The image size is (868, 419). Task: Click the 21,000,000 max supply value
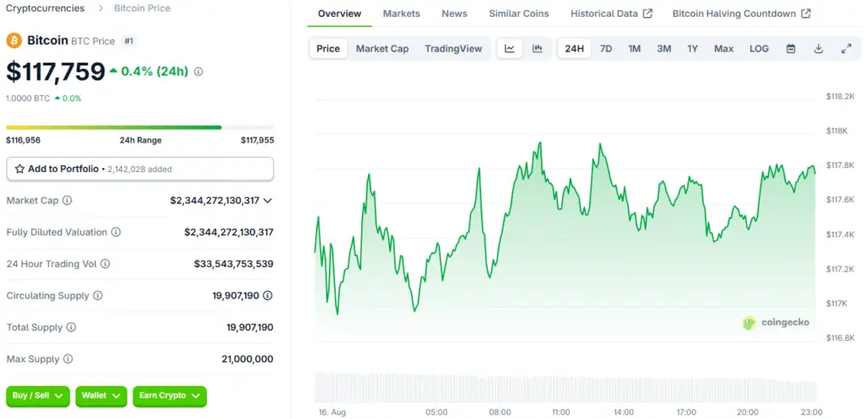coord(248,359)
